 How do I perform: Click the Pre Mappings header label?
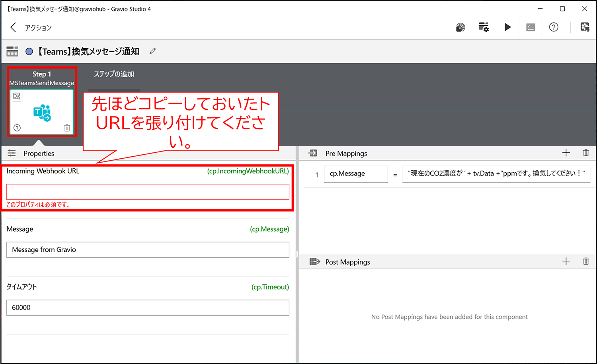(346, 154)
